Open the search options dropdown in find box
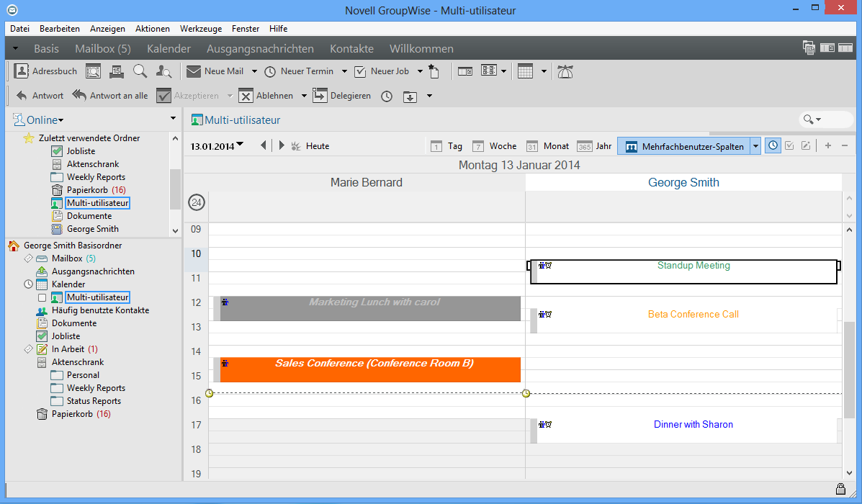 point(819,120)
